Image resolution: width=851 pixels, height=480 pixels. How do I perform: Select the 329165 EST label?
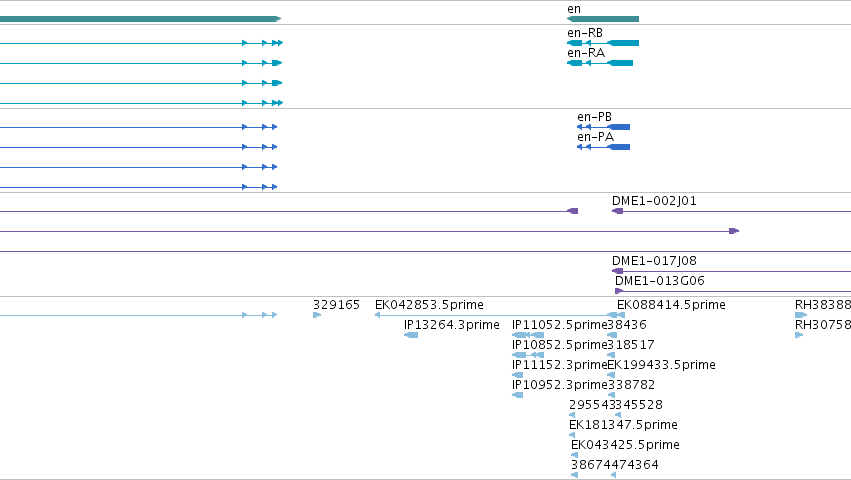click(x=336, y=305)
